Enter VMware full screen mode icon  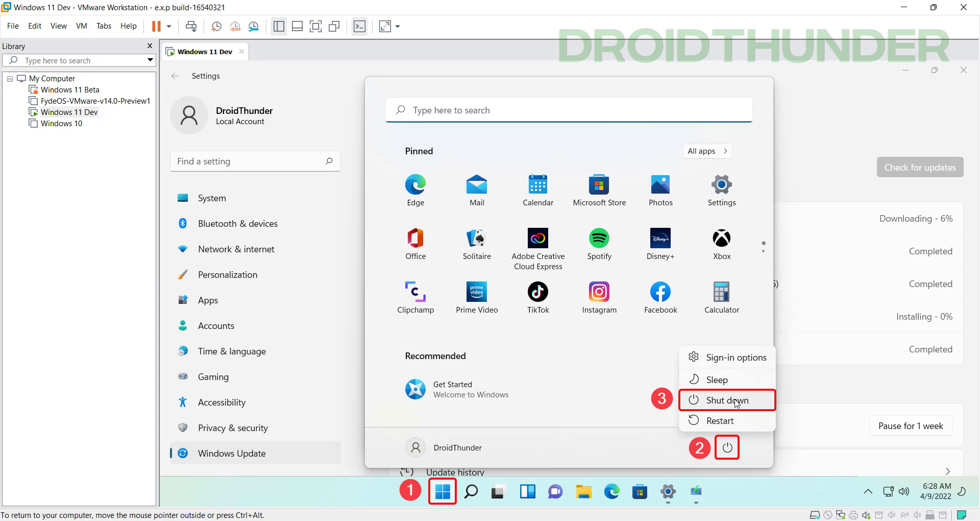point(316,26)
